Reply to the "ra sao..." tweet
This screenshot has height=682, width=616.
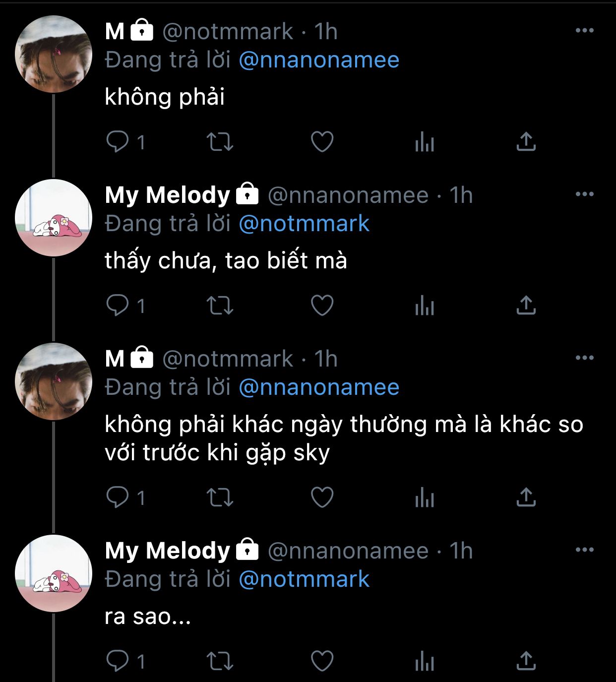[118, 661]
